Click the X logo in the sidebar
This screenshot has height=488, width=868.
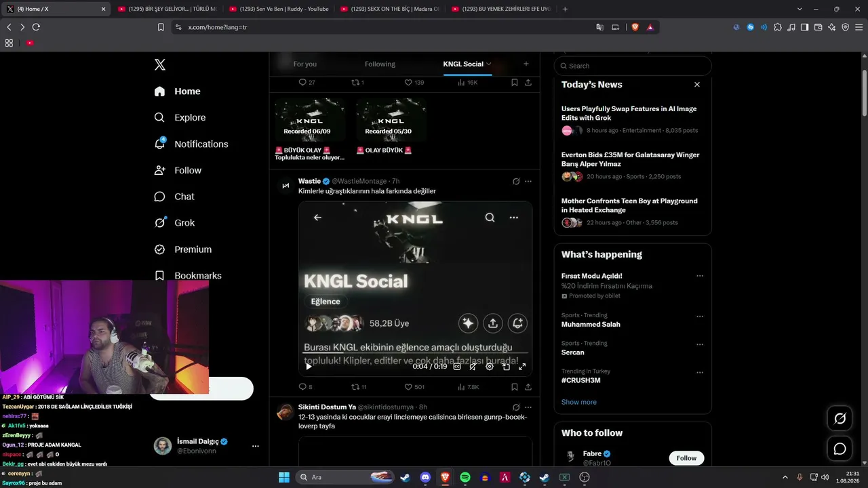(x=160, y=64)
